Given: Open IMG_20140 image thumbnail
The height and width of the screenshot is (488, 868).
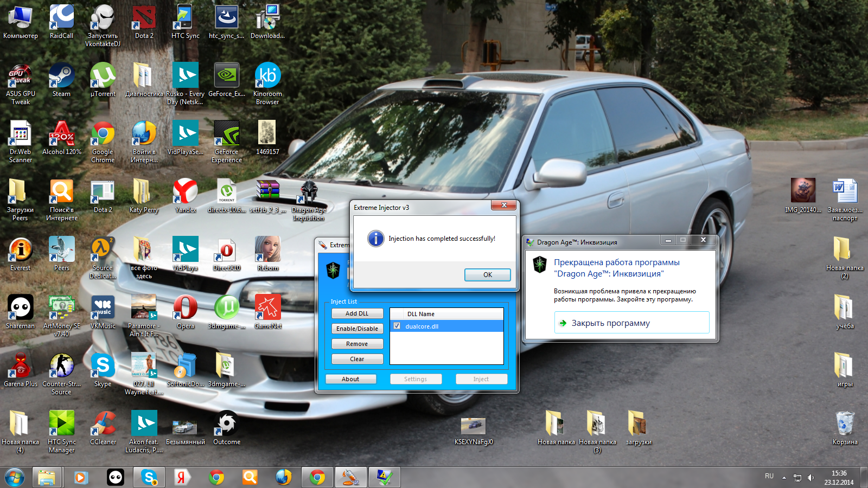Looking at the screenshot, I should coord(803,196).
